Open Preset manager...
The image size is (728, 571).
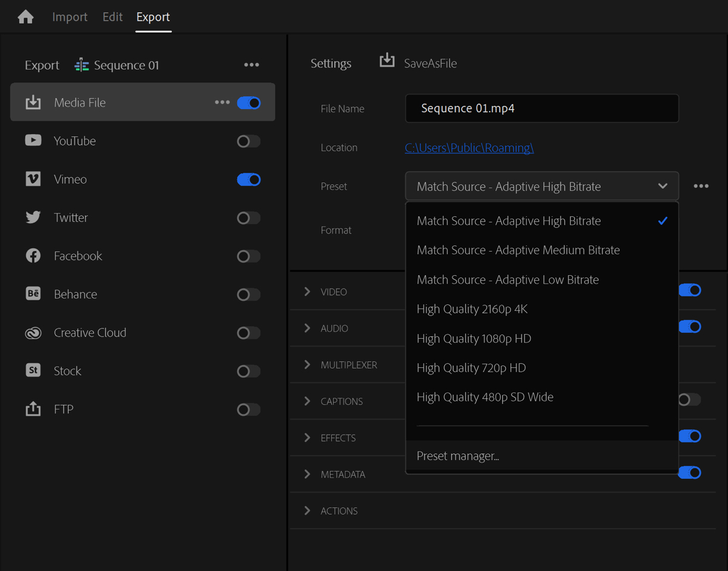pos(458,456)
